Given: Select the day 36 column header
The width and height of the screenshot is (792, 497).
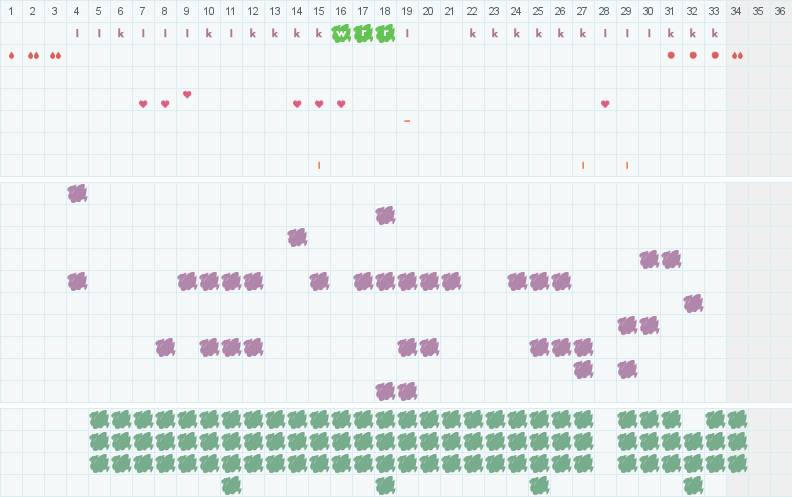Looking at the screenshot, I should [780, 11].
